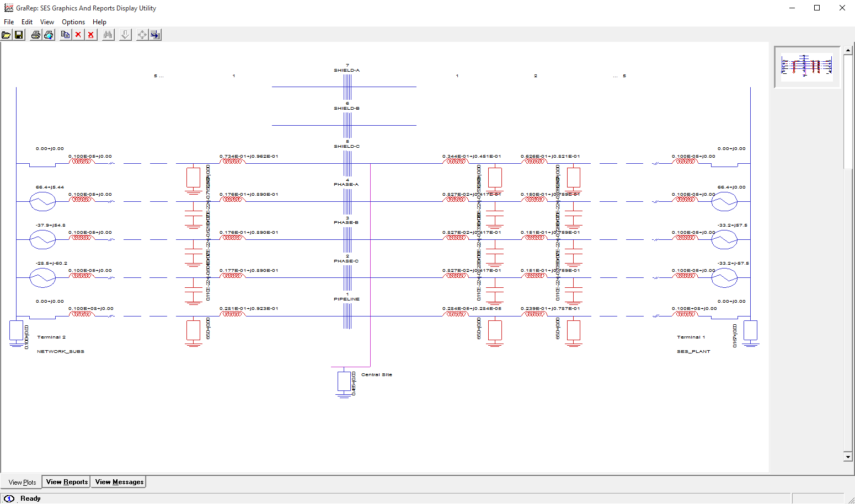Click the four-way arrows pan icon
The height and width of the screenshot is (504, 855).
point(142,35)
